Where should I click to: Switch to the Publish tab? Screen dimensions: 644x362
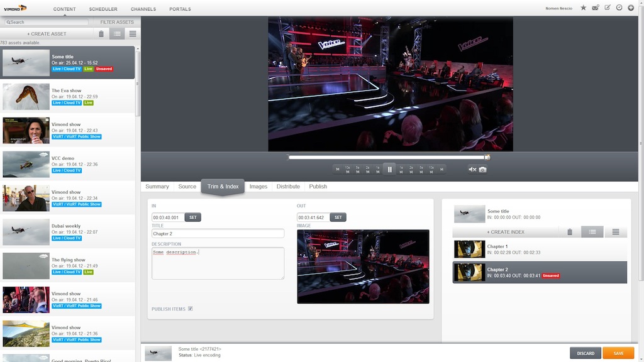(x=318, y=186)
